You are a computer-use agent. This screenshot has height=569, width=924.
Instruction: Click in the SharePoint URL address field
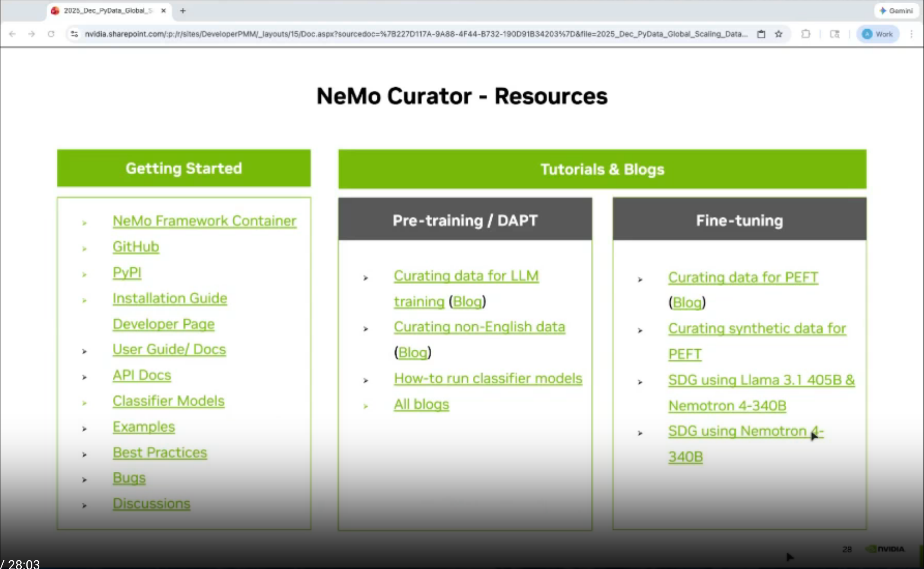(x=416, y=34)
